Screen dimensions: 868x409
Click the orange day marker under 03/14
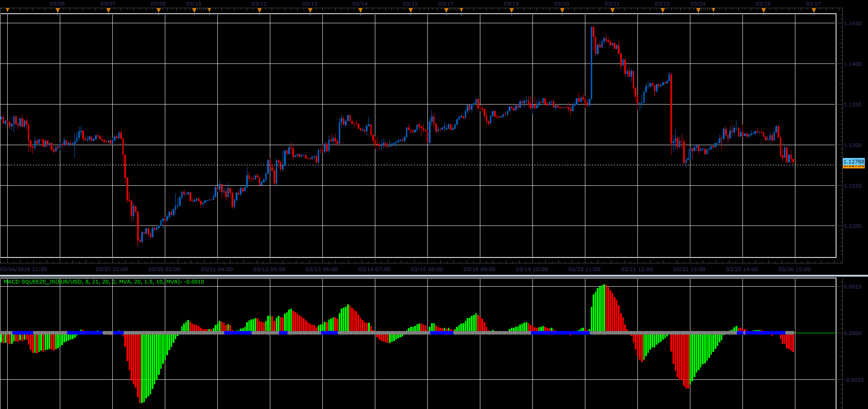point(360,10)
